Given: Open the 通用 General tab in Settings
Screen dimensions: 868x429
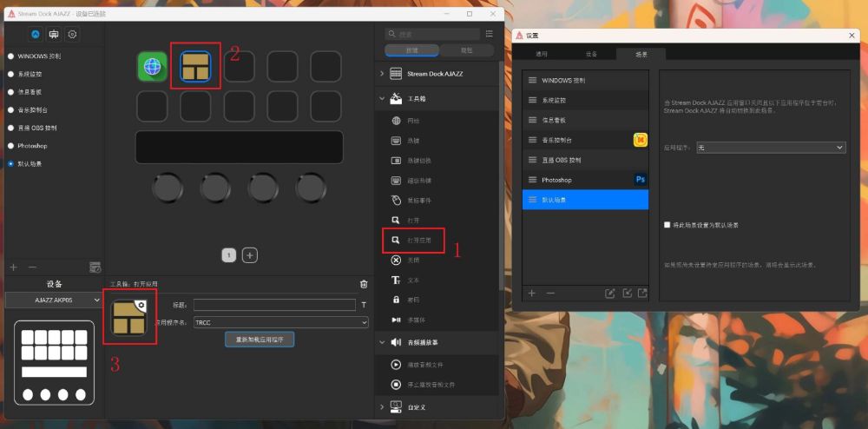Looking at the screenshot, I should coord(541,54).
